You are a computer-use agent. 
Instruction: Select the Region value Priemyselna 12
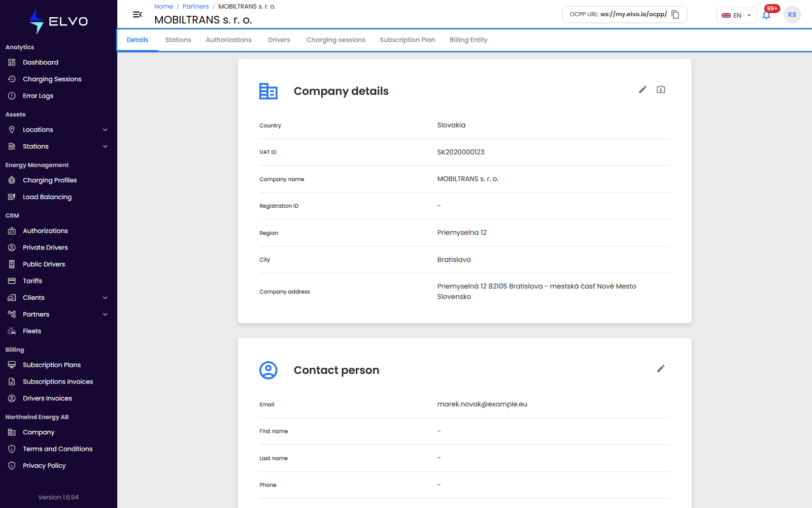462,233
